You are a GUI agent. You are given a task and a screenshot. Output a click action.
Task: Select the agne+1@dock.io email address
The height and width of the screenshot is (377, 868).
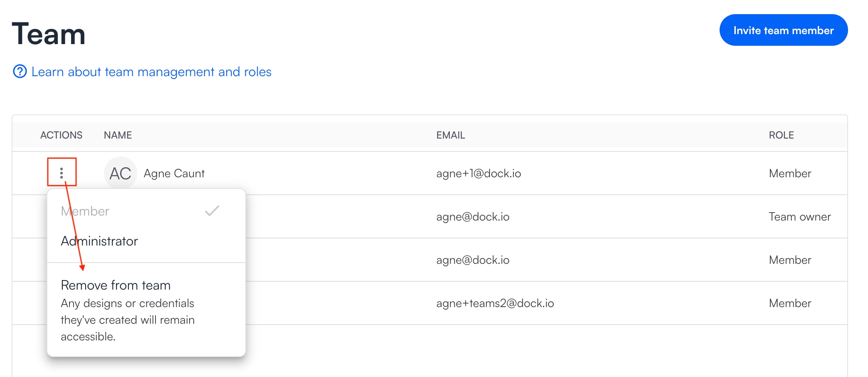click(x=478, y=174)
